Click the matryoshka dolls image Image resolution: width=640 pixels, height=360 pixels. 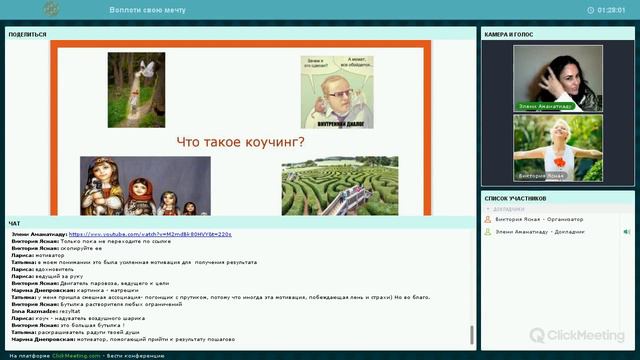tap(145, 186)
